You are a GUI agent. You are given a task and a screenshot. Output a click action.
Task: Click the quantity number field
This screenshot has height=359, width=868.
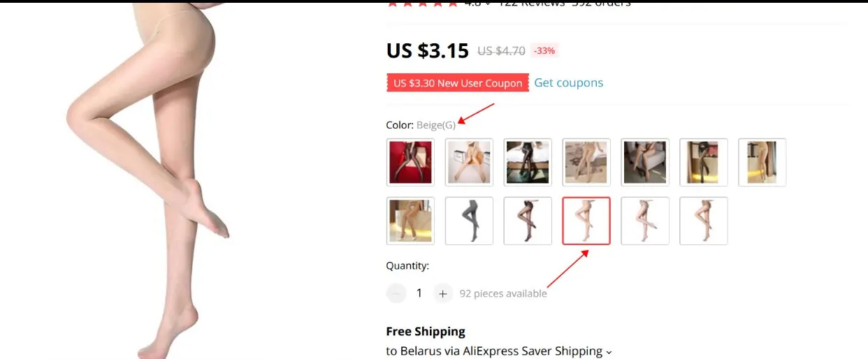419,293
